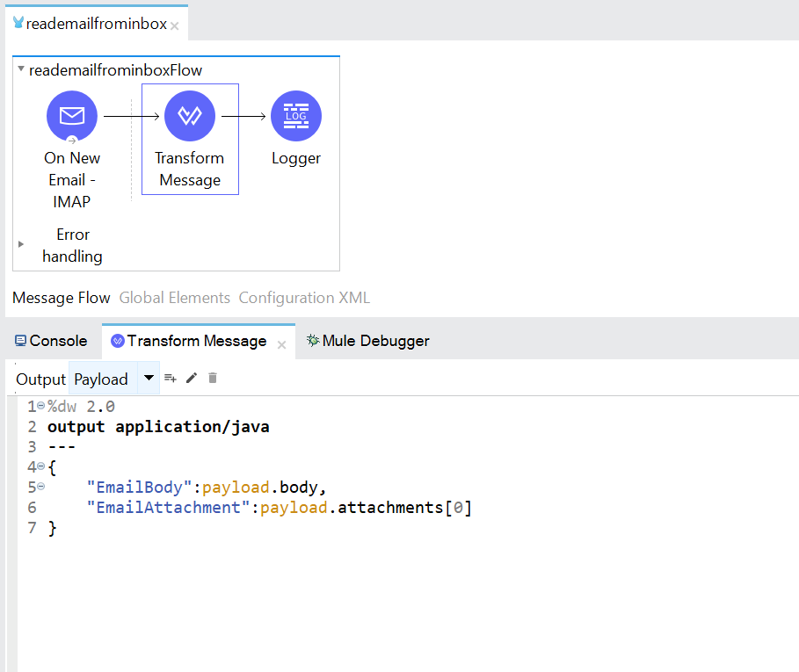Switch to the Configuration XML view
Screen dimensions: 799x672
click(x=304, y=298)
